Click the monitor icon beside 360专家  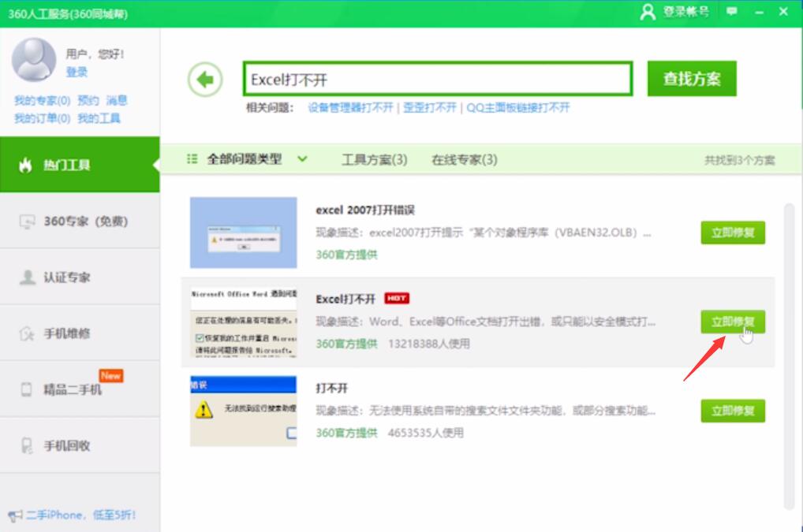pyautogui.click(x=27, y=221)
